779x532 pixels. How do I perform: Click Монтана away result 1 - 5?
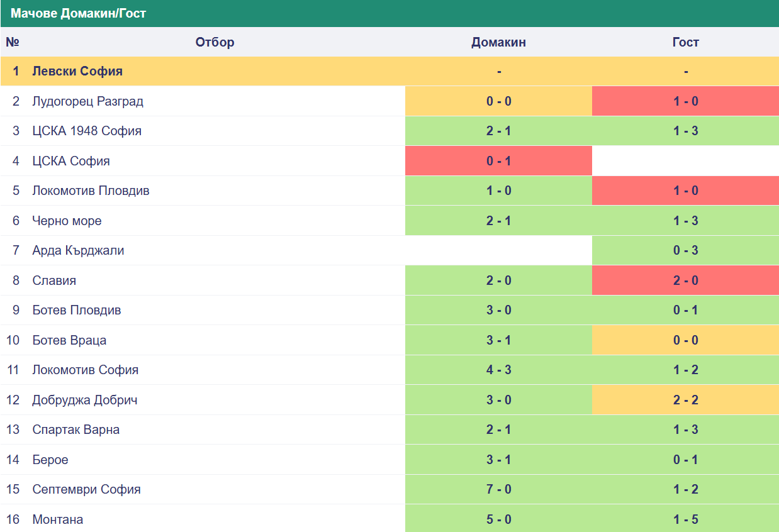coord(685,519)
